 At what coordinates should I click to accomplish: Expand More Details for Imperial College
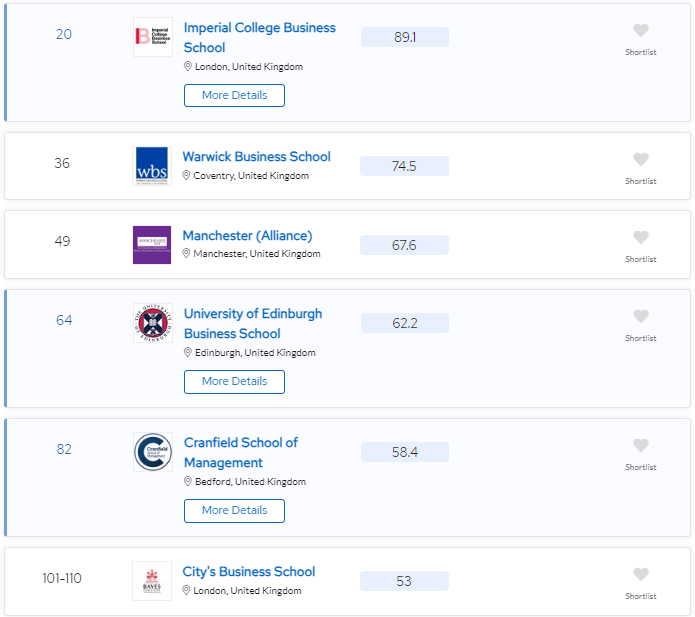tap(234, 95)
